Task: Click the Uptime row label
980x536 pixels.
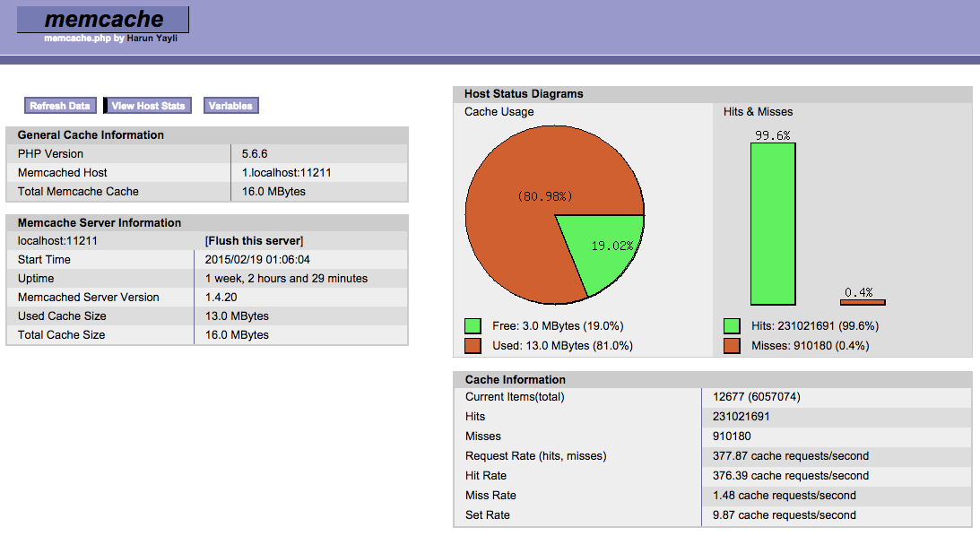Action: [x=36, y=279]
